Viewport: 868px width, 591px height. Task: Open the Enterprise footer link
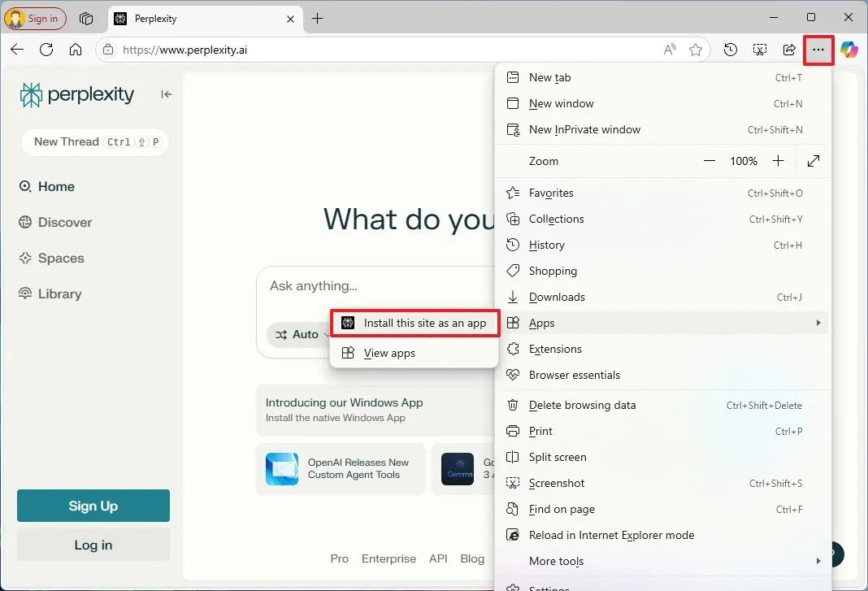pyautogui.click(x=388, y=558)
